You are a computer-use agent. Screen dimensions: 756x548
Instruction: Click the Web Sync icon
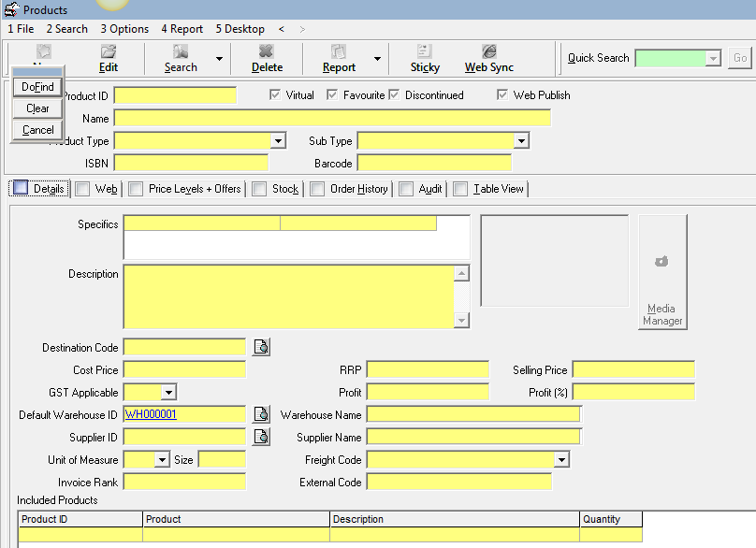pos(489,51)
